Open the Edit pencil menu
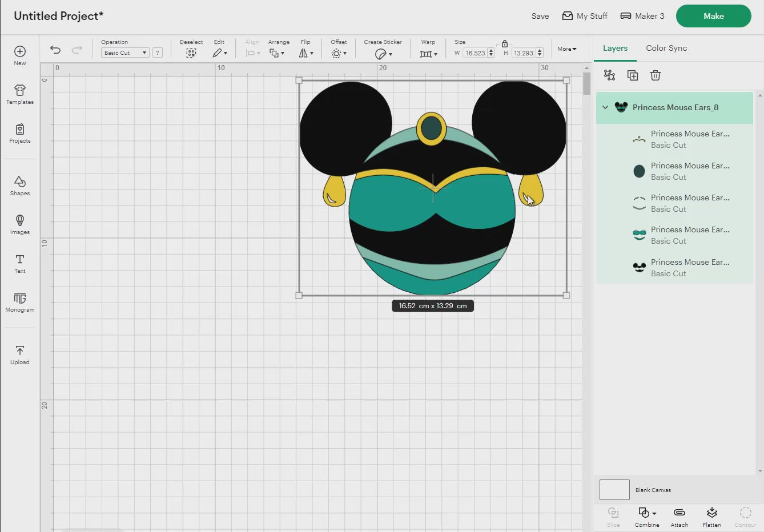The height and width of the screenshot is (532, 764). [x=219, y=53]
